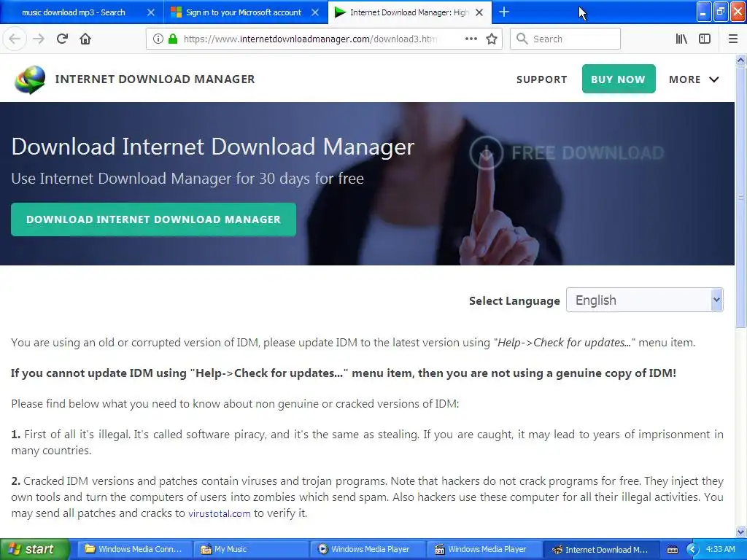Close the Microsoft account sign-in tab

(x=315, y=12)
